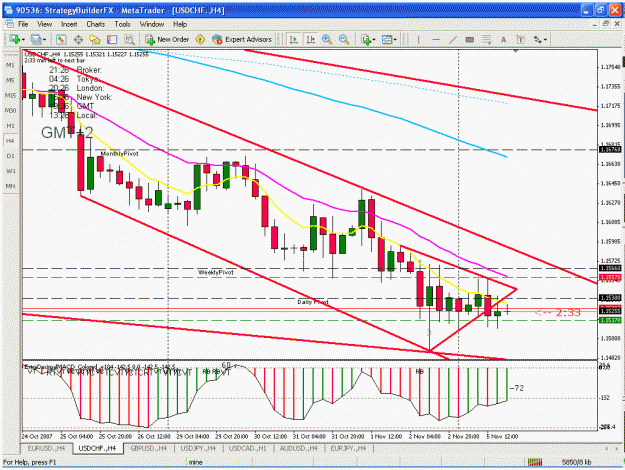
Task: Select the H4 timeframe button
Action: point(10,141)
